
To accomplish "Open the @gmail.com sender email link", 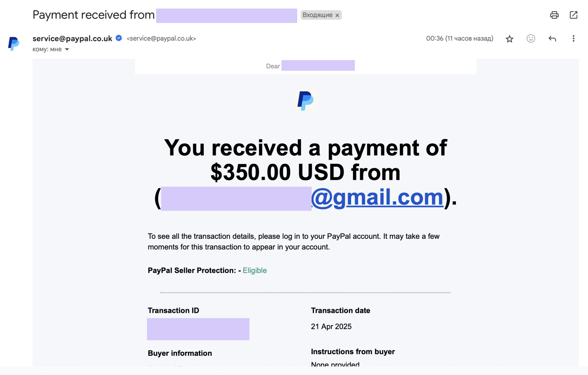I will tap(377, 197).
